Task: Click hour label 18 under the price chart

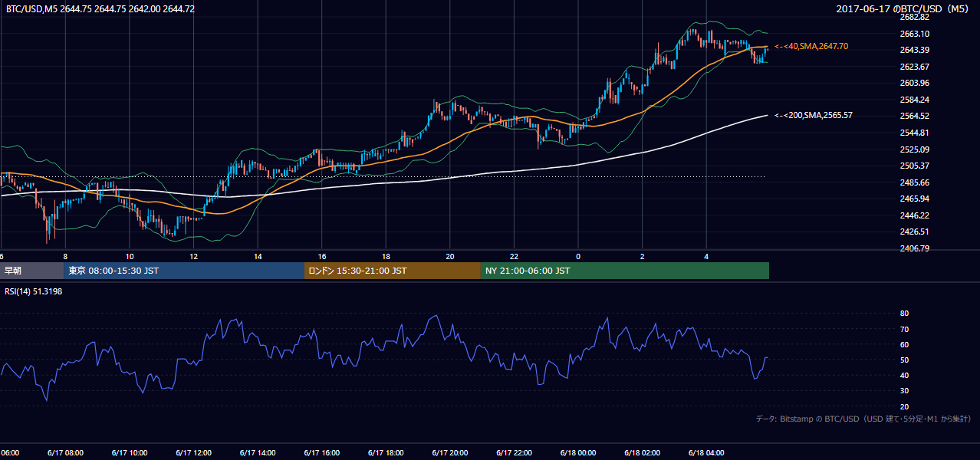Action: [x=386, y=257]
